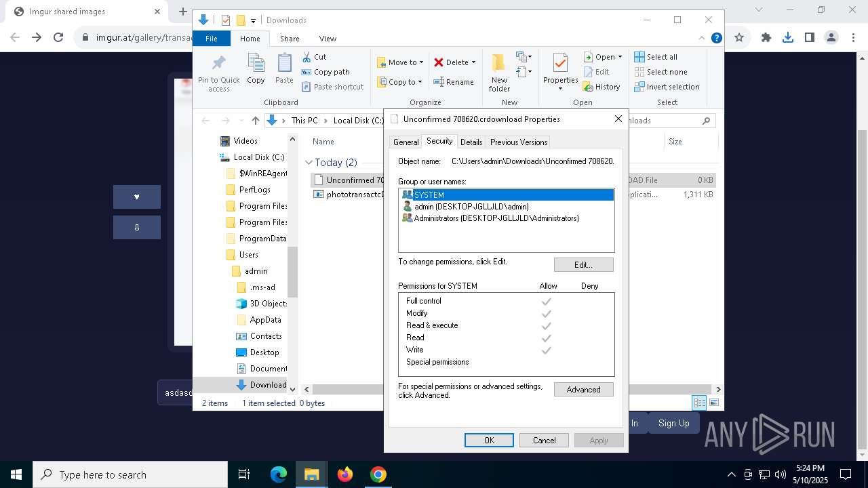This screenshot has height=488, width=868.
Task: Click Windows Start button
Action: pyautogui.click(x=16, y=474)
